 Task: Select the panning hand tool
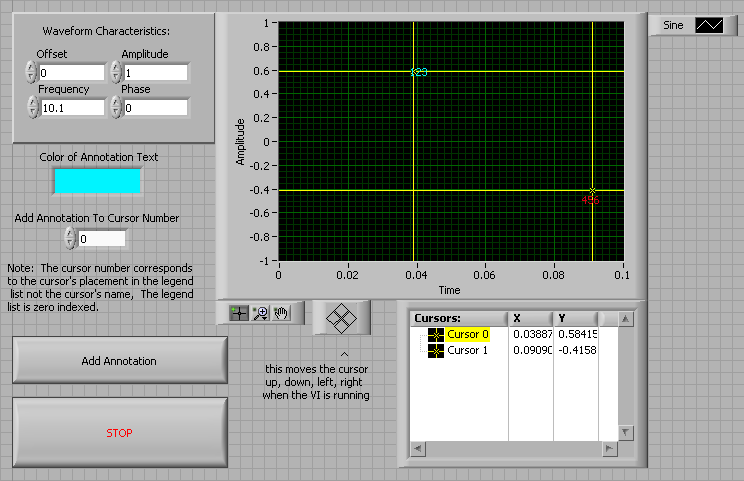pyautogui.click(x=281, y=313)
